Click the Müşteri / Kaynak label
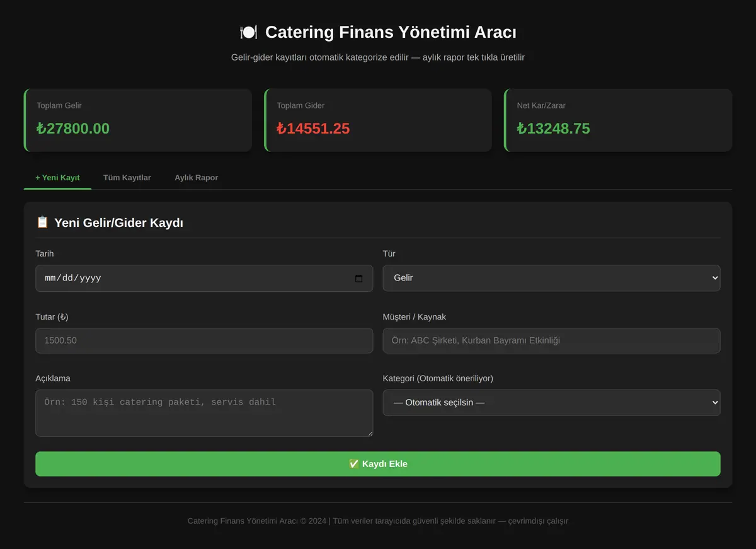Image resolution: width=756 pixels, height=549 pixels. pyautogui.click(x=415, y=317)
